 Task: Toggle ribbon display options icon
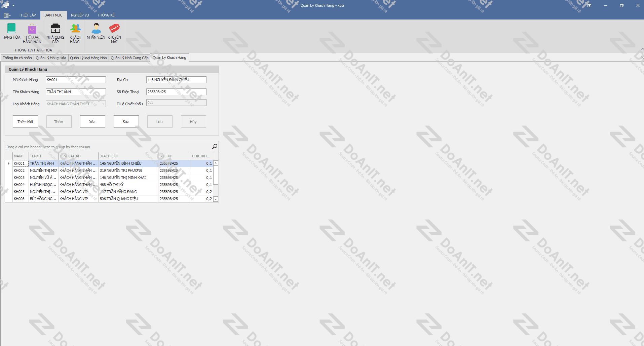tap(589, 5)
